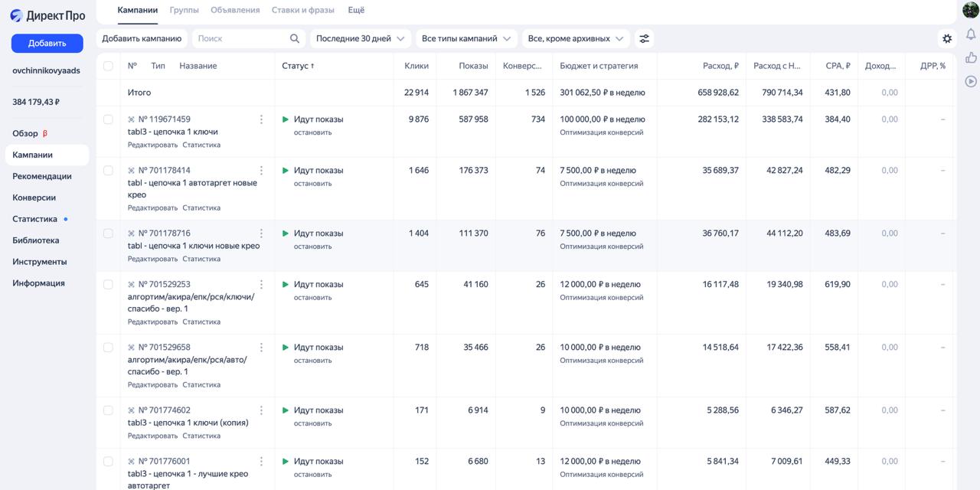
Task: Click остановить for campaign 119671459
Action: pyautogui.click(x=313, y=132)
